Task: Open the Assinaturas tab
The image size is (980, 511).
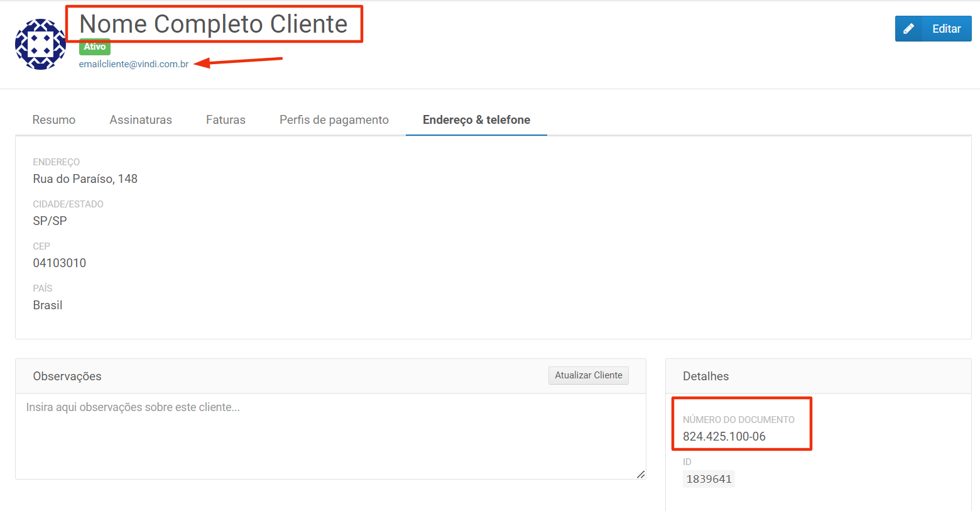Action: (141, 120)
